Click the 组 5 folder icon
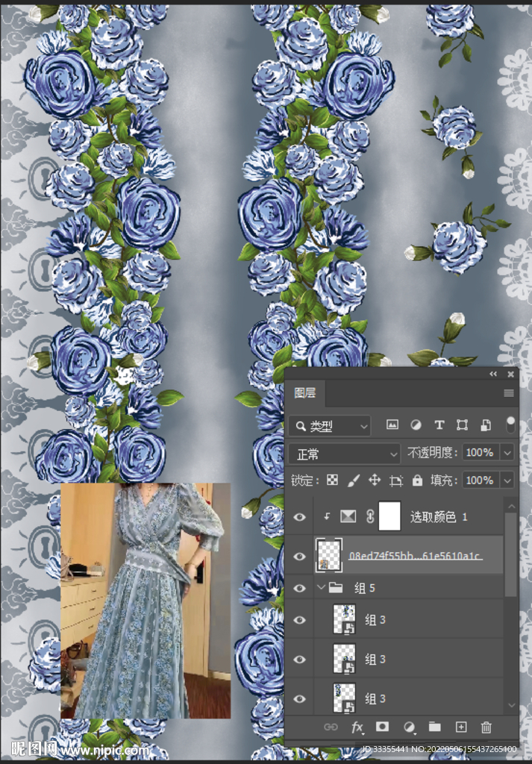Screen dimensions: 532x764 [x=336, y=588]
